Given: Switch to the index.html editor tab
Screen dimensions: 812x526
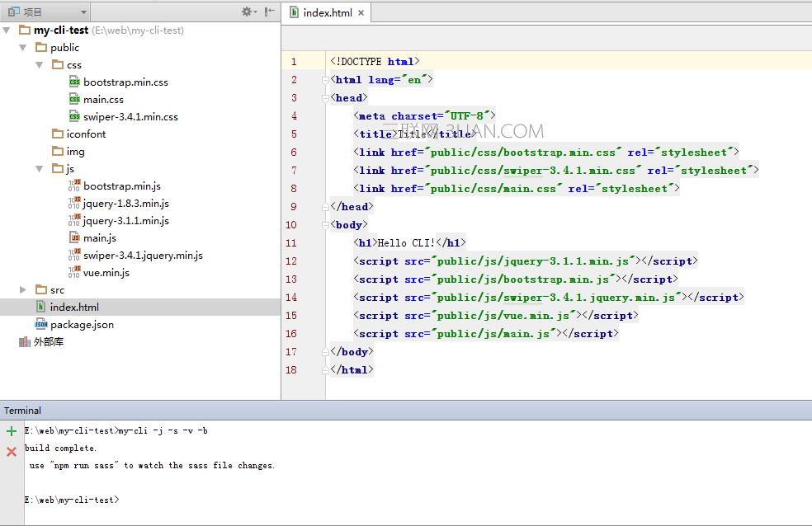Looking at the screenshot, I should click(x=327, y=12).
